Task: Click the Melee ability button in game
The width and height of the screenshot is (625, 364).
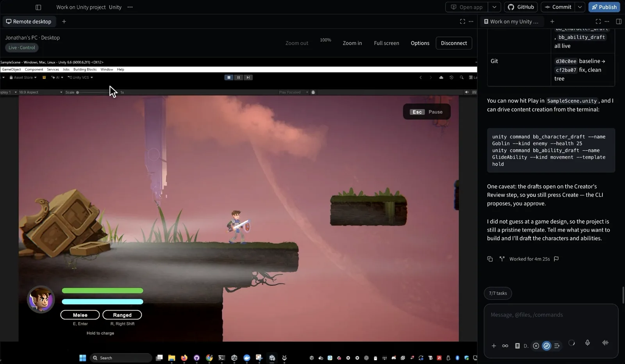Action: (80, 315)
